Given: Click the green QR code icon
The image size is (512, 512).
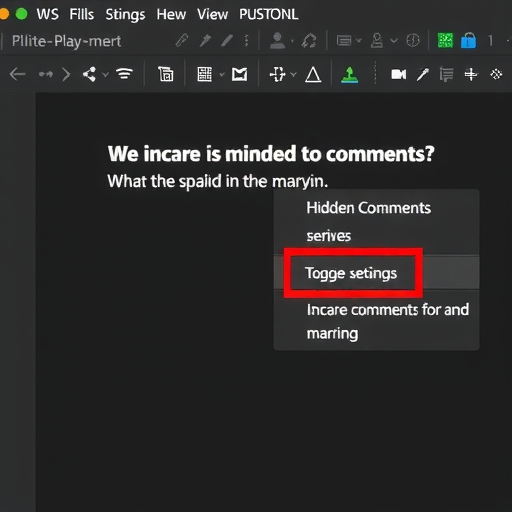Looking at the screenshot, I should (445, 41).
